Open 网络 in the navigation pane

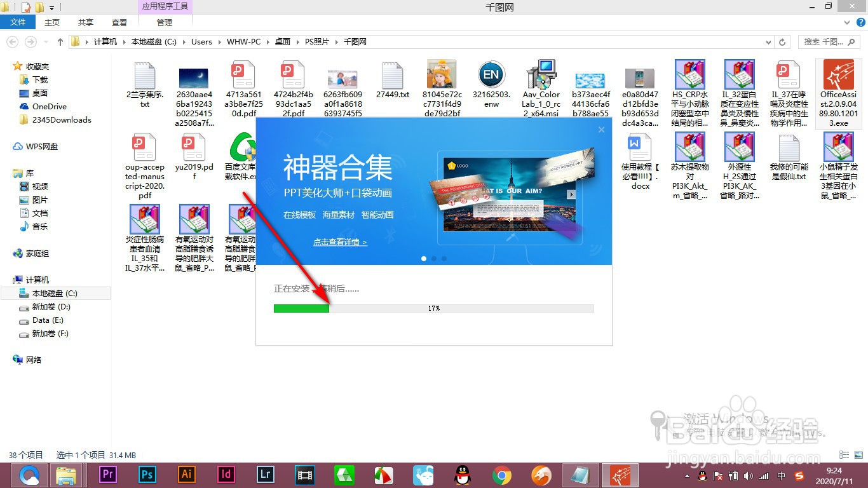click(34, 360)
